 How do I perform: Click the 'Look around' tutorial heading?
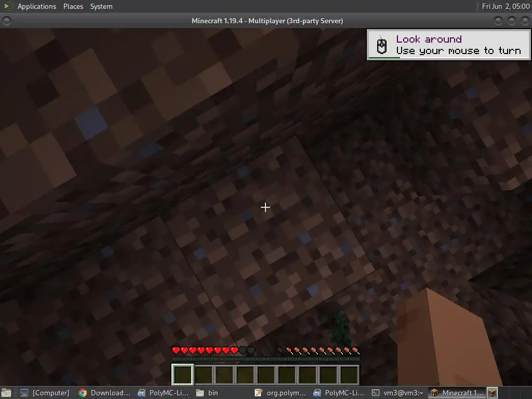tap(429, 39)
